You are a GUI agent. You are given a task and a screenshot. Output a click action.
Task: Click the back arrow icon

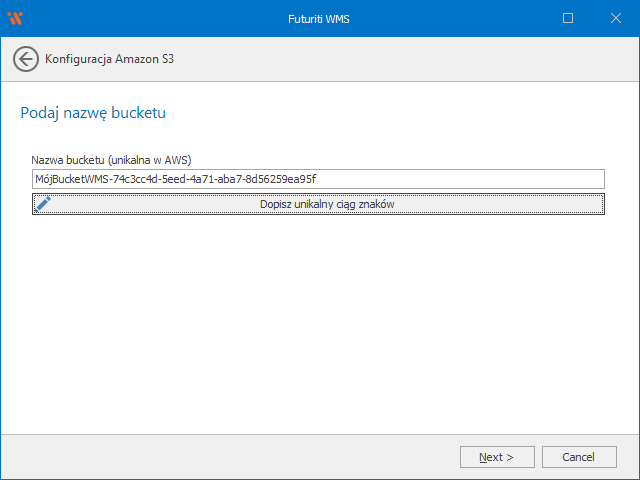26,59
